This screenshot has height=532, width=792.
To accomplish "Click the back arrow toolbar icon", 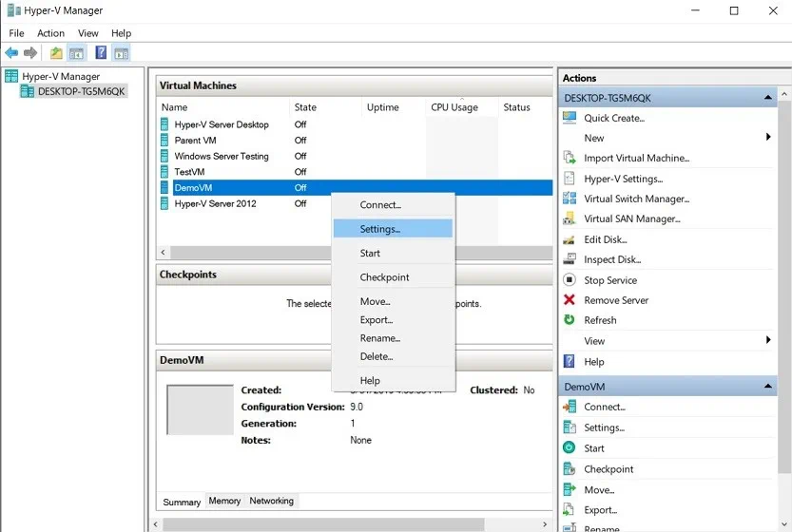I will click(x=11, y=53).
